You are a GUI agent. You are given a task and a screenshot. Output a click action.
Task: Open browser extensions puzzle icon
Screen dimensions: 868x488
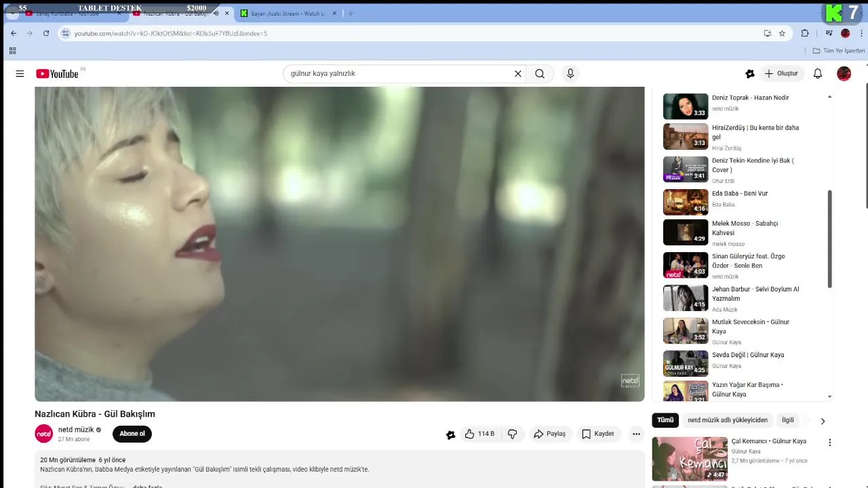pyautogui.click(x=805, y=33)
